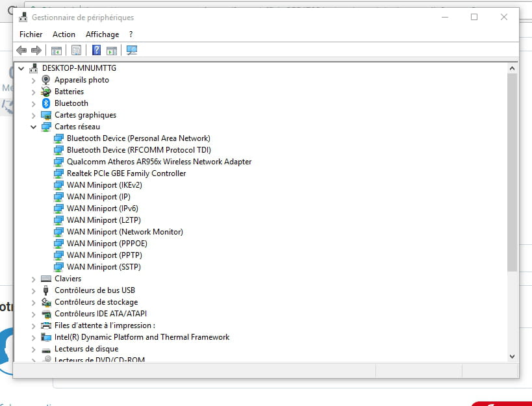Open the Affichage menu
Screen dimensions: 532x406
click(x=102, y=34)
